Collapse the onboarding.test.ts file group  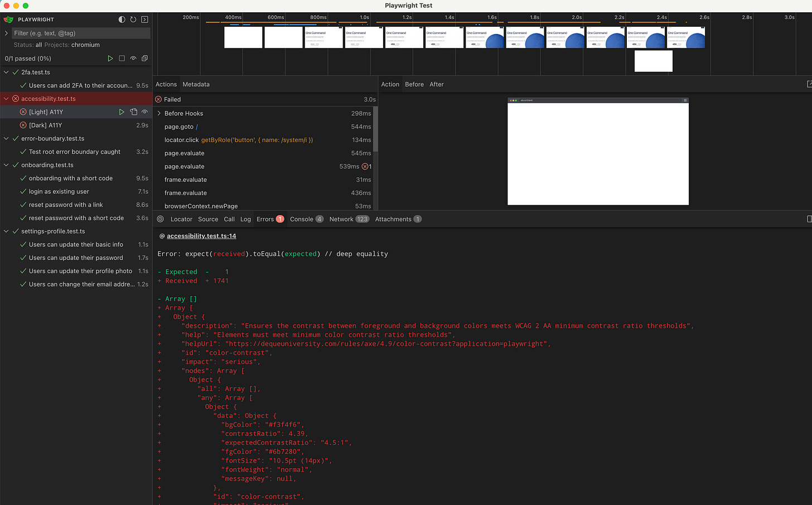(x=6, y=165)
